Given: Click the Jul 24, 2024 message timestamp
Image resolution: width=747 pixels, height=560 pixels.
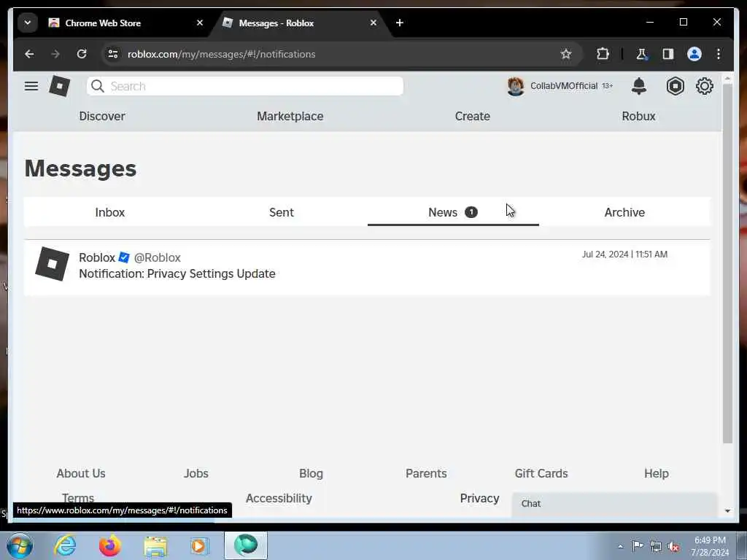Looking at the screenshot, I should pos(624,254).
